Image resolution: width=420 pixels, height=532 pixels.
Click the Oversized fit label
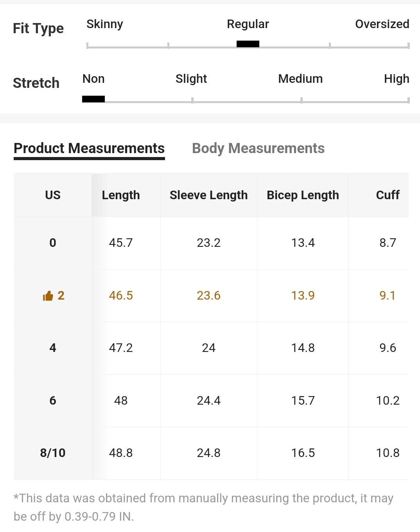coord(382,24)
